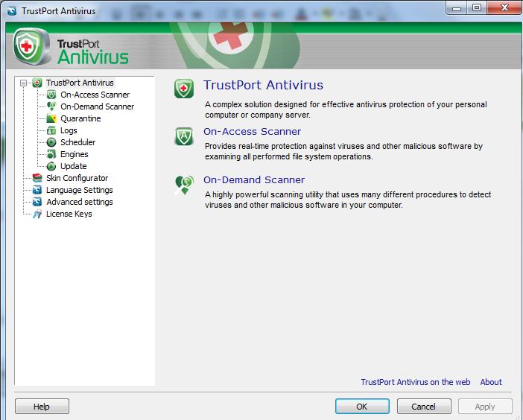Open License Keys in the tree
Viewport: 523px width, 420px height.
[x=69, y=214]
